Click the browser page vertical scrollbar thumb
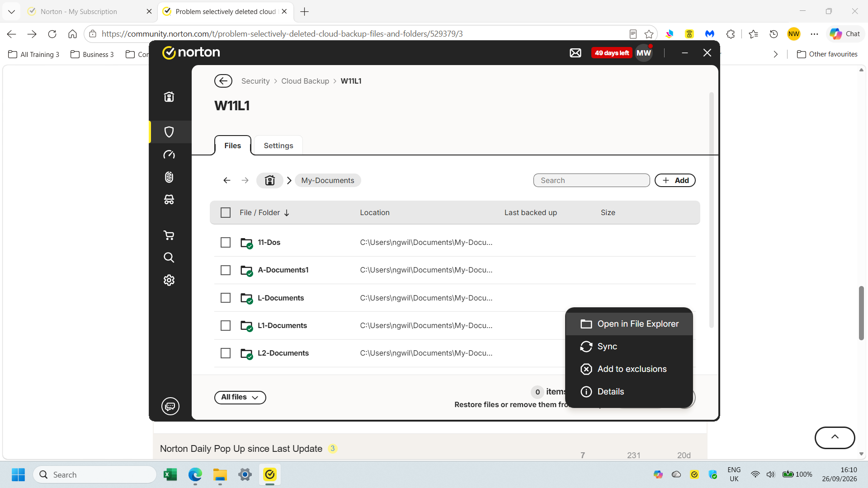The height and width of the screenshot is (488, 868). [861, 313]
